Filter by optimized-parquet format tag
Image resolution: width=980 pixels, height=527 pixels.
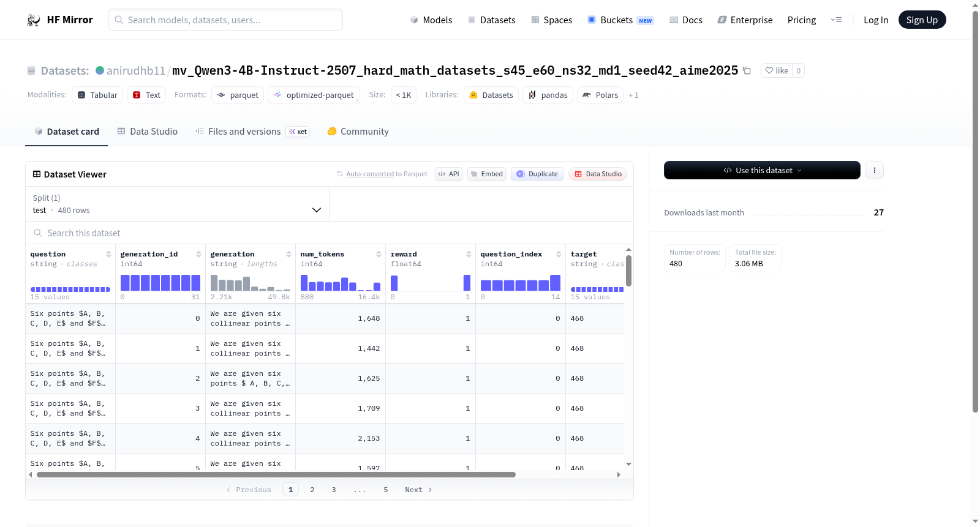click(x=314, y=95)
